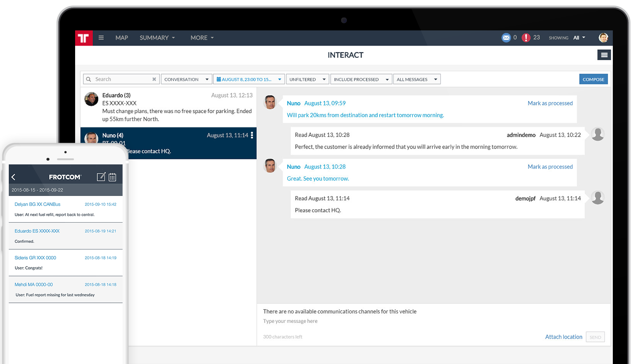Image resolution: width=644 pixels, height=364 pixels.
Task: Open the hamburger menu in top navbar
Action: click(101, 38)
